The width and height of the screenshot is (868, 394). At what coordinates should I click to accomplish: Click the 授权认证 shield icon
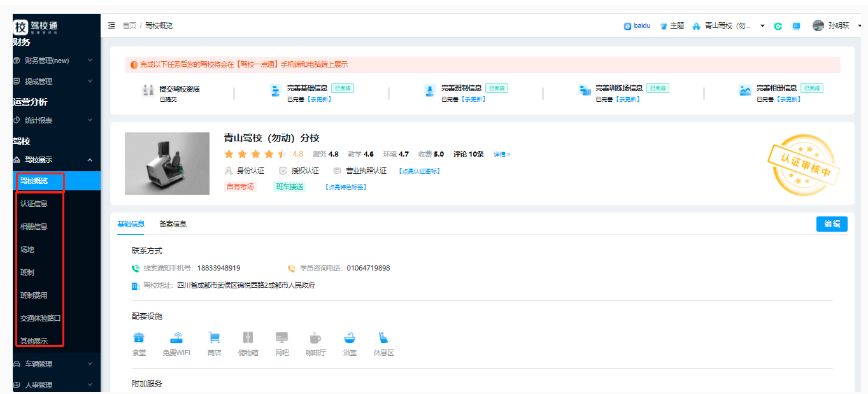283,171
